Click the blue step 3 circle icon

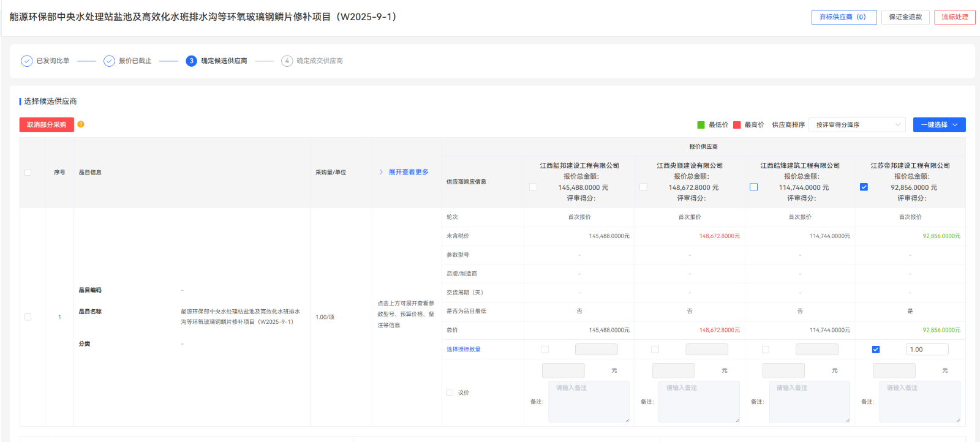[x=192, y=61]
